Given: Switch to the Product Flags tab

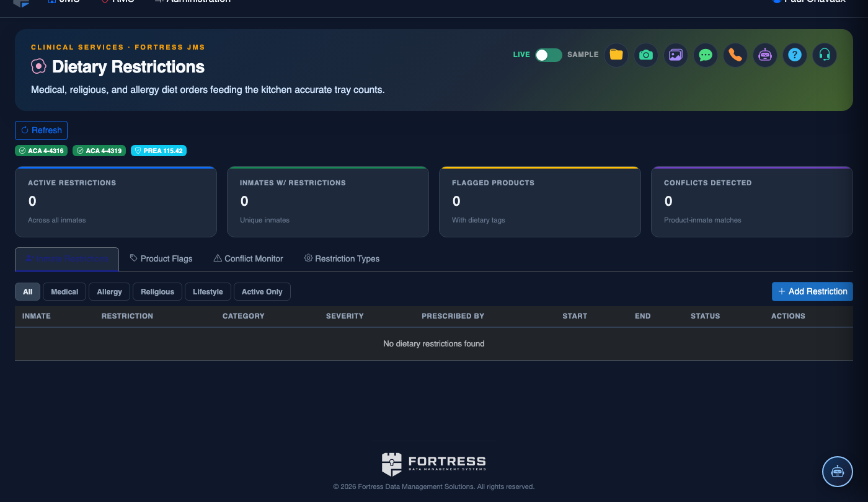Looking at the screenshot, I should click(x=161, y=258).
